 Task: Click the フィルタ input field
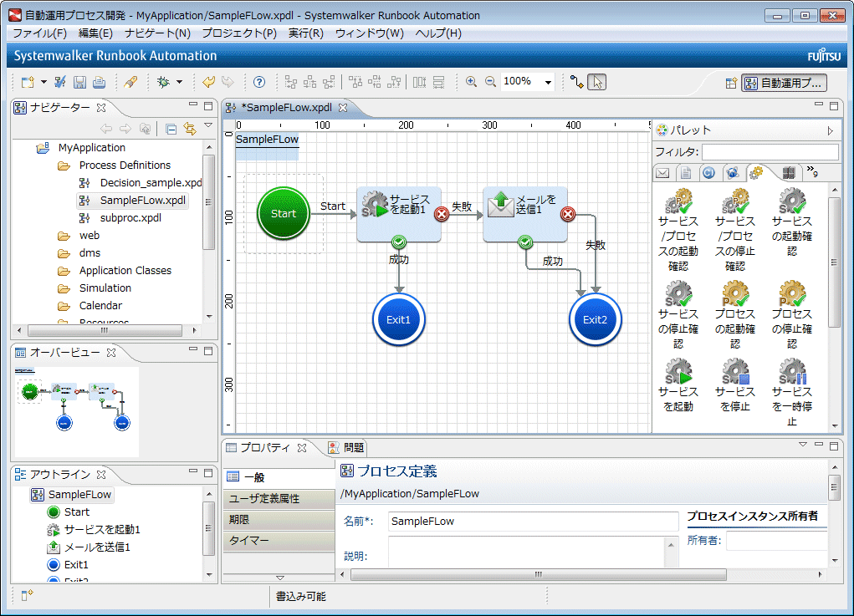(x=770, y=152)
